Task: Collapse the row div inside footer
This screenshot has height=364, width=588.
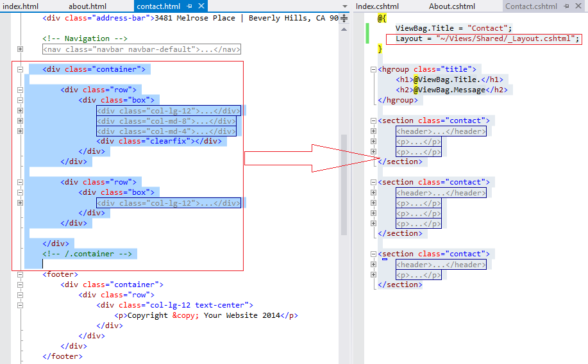Action: tap(21, 295)
